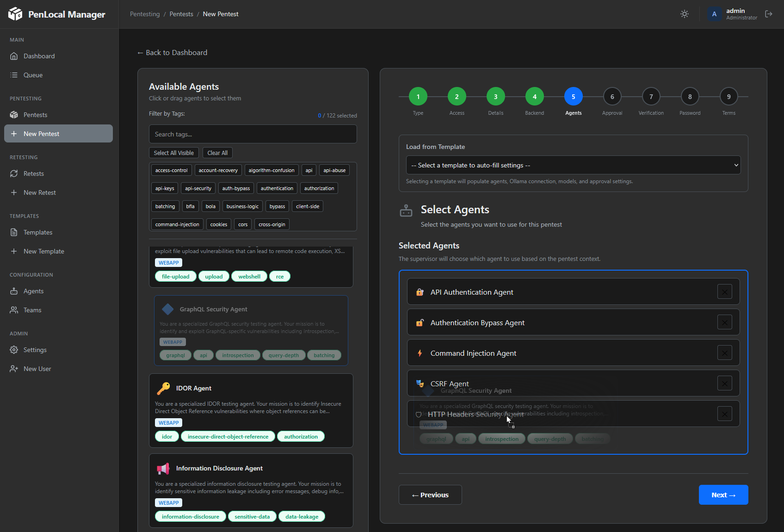Click the Back to Dashboard link
This screenshot has width=784, height=532.
tap(172, 53)
